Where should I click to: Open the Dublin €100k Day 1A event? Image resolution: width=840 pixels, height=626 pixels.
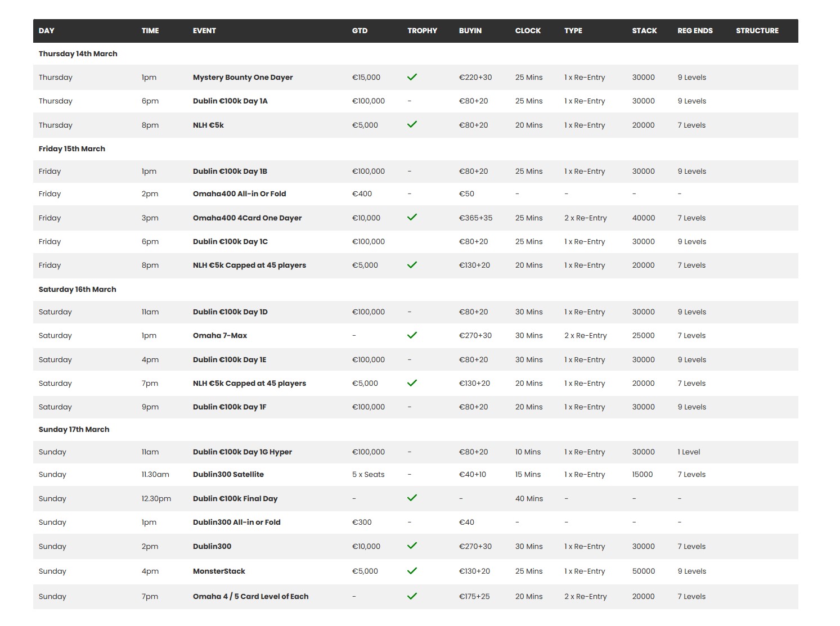230,101
